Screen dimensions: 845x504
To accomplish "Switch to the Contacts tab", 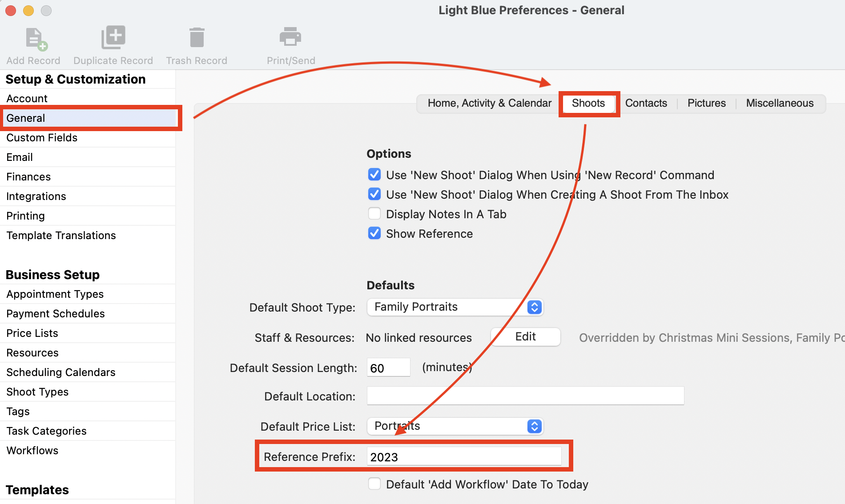I will (x=646, y=103).
